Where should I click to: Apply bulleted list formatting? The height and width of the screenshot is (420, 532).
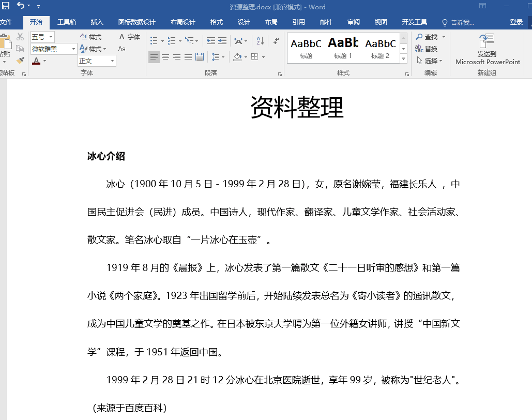click(x=154, y=41)
